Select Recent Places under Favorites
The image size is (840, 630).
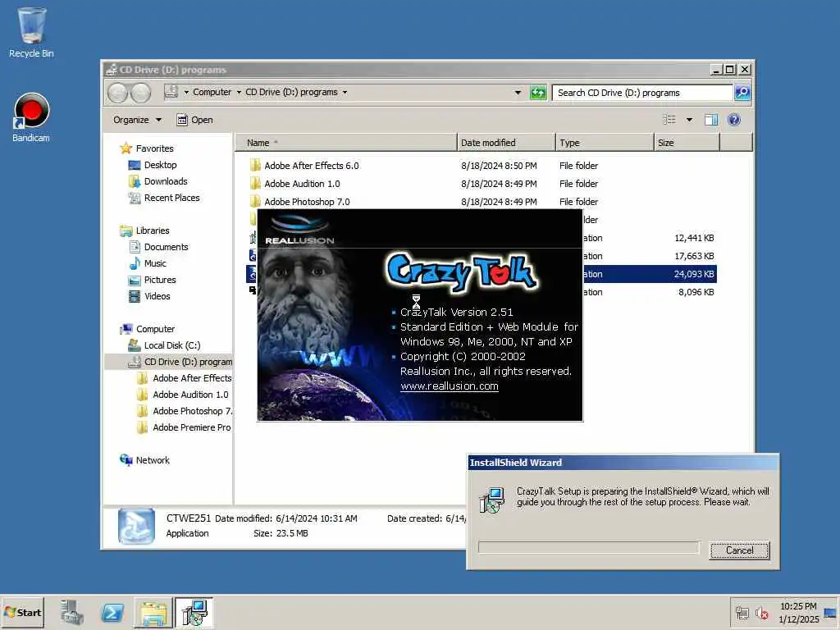[x=171, y=199]
